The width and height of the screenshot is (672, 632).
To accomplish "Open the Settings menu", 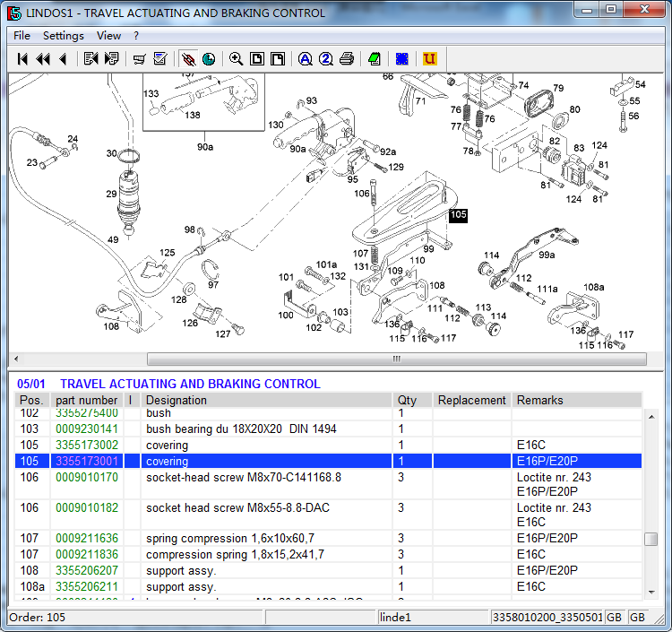I will [64, 36].
